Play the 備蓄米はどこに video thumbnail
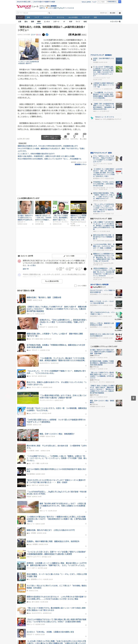138x644 pixels. [x=78, y=207]
